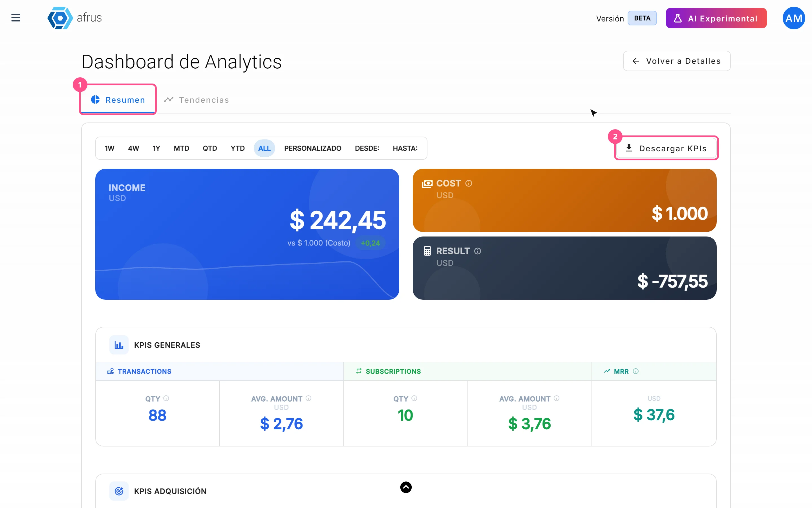
Task: Click the COST info icon
Action: click(x=469, y=183)
